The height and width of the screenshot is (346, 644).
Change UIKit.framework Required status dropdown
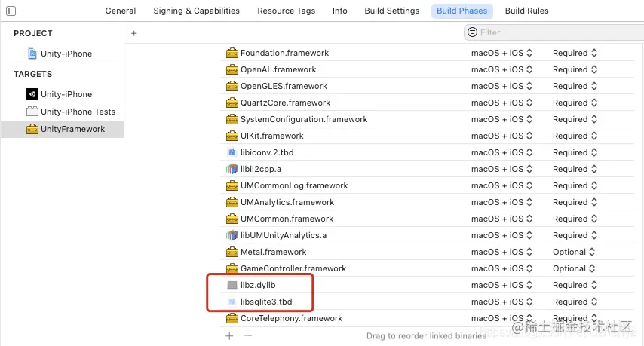coord(575,136)
